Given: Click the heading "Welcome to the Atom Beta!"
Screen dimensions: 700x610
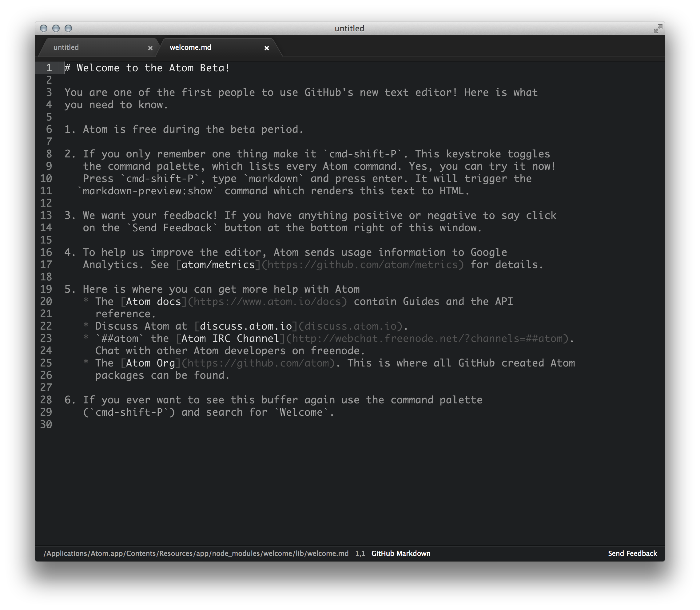Looking at the screenshot, I should (x=153, y=68).
